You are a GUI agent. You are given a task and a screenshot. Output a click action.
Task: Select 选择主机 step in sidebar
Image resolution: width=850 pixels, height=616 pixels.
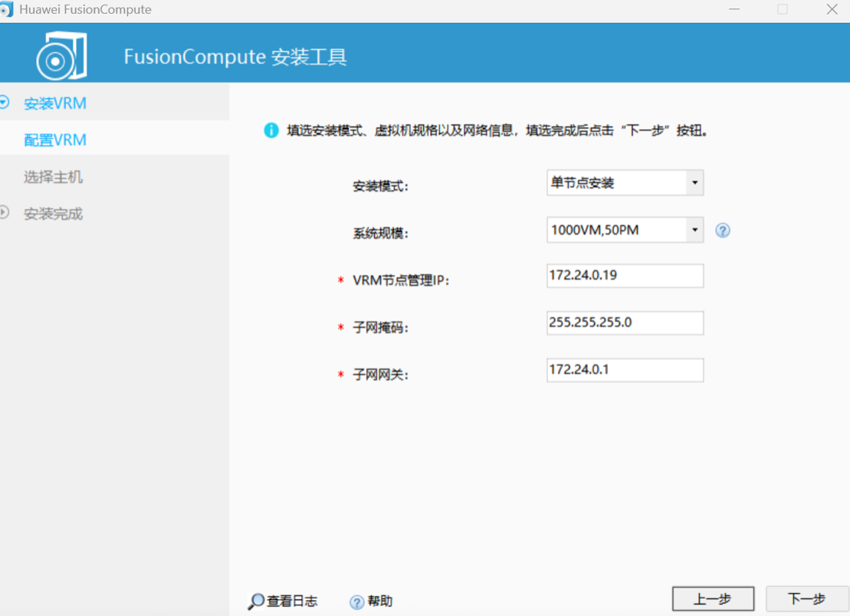click(x=53, y=177)
